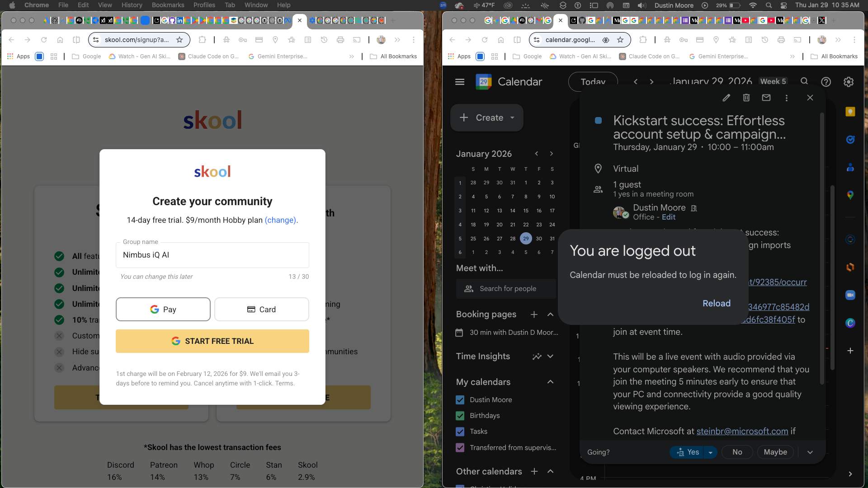Open the Bookmarks menu in menu bar
868x488 pixels.
point(168,5)
